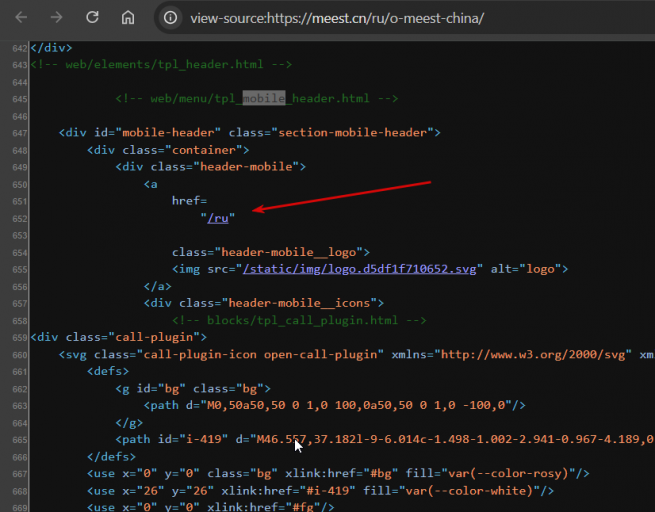The image size is (655, 512).
Task: Click the tpl_call_plugin.html comment
Action: pyautogui.click(x=299, y=320)
